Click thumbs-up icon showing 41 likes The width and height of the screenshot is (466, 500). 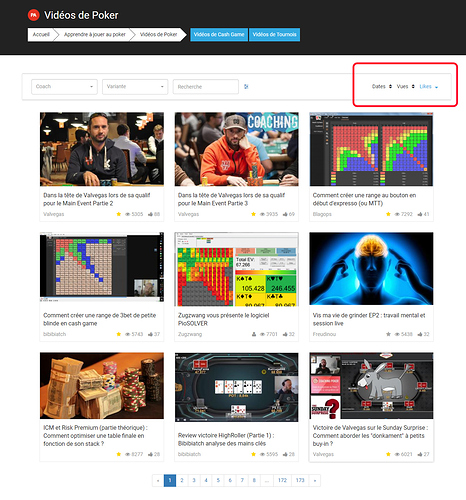pyautogui.click(x=420, y=214)
